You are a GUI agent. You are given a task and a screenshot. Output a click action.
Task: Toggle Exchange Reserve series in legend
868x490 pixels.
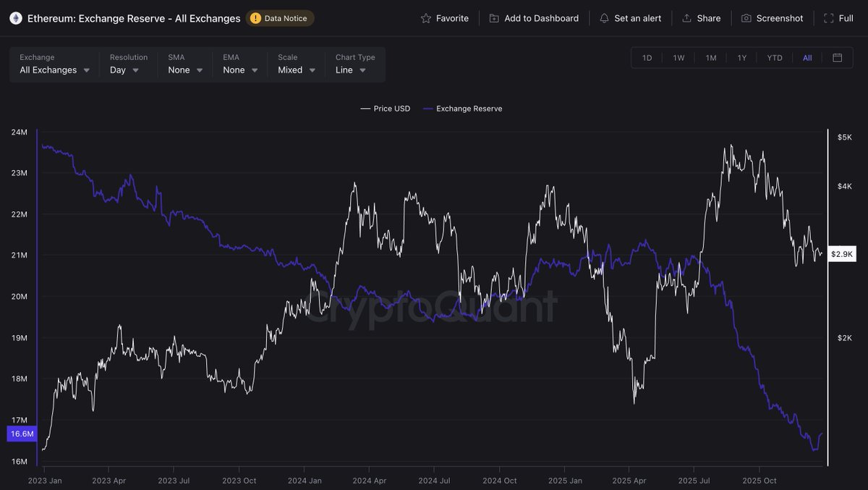[x=462, y=109]
